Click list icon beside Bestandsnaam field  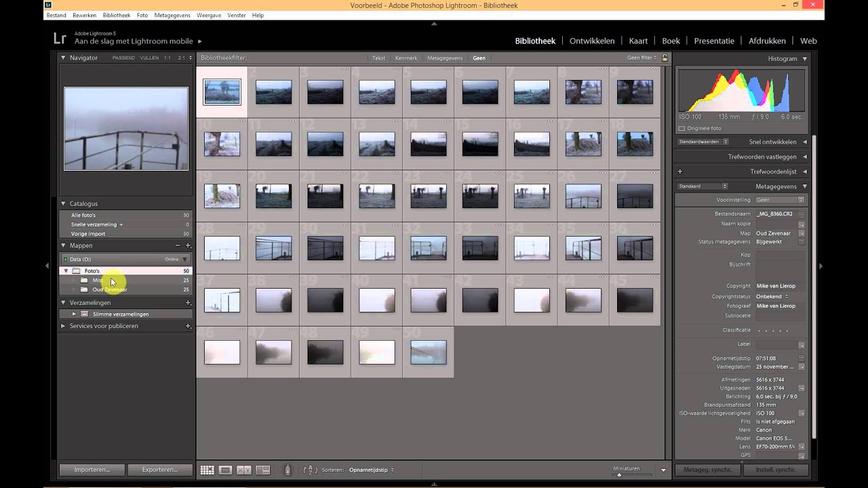pos(802,214)
